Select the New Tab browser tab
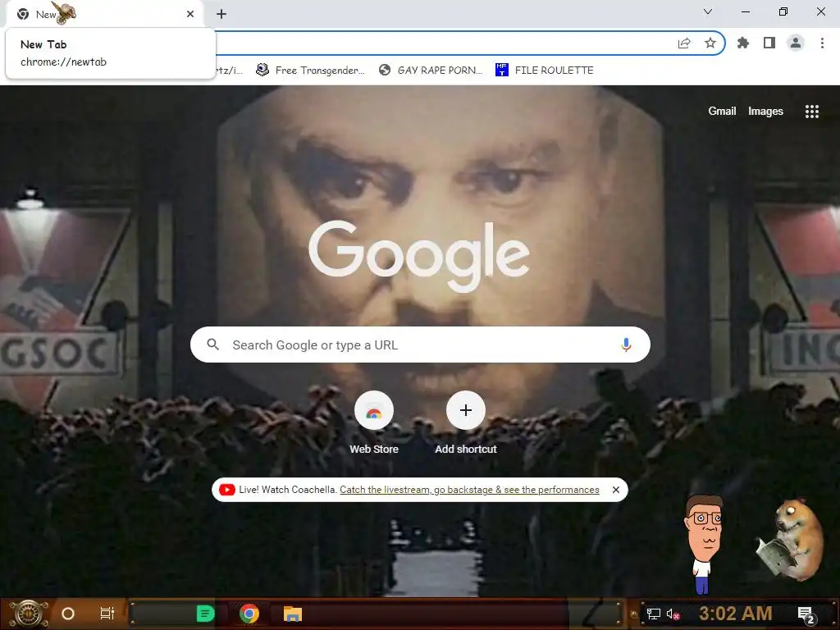Image resolution: width=840 pixels, height=630 pixels. click(104, 14)
